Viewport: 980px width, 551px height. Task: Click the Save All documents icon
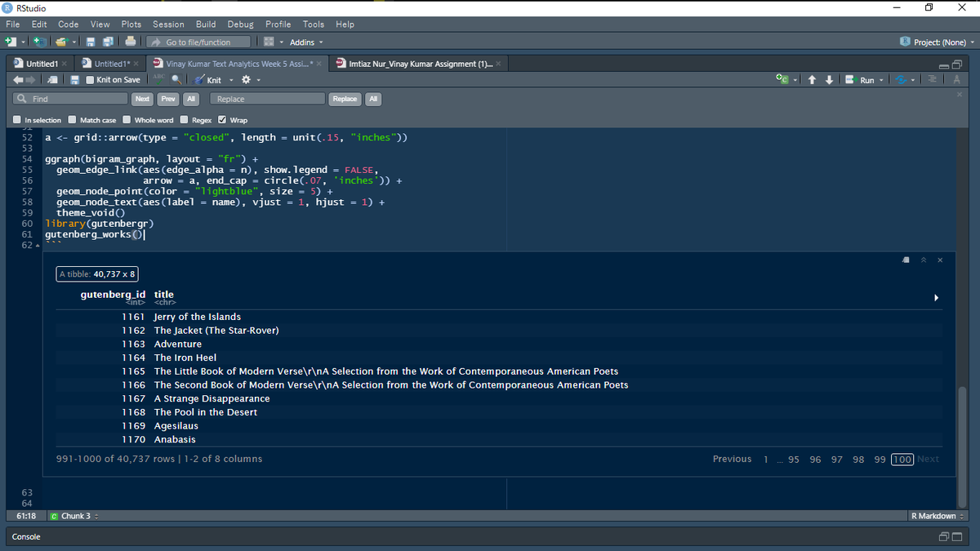point(109,42)
